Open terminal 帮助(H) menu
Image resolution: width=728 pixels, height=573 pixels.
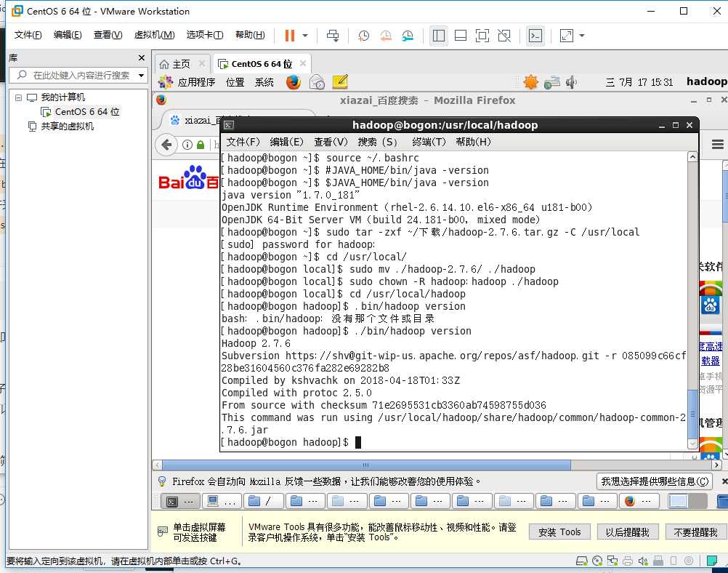(473, 142)
